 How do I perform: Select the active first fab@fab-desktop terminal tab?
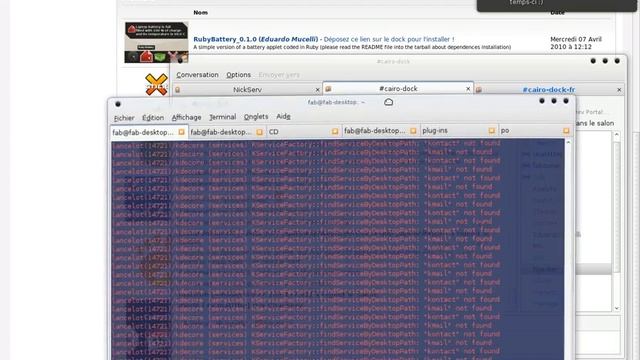149,132
